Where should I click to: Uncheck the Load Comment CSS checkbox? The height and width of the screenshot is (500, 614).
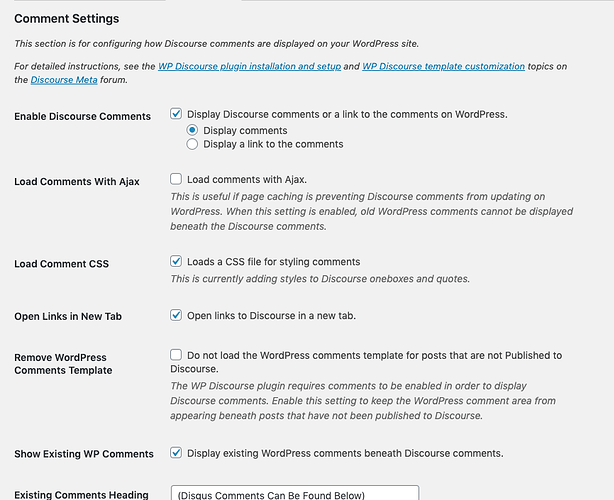coord(176,261)
